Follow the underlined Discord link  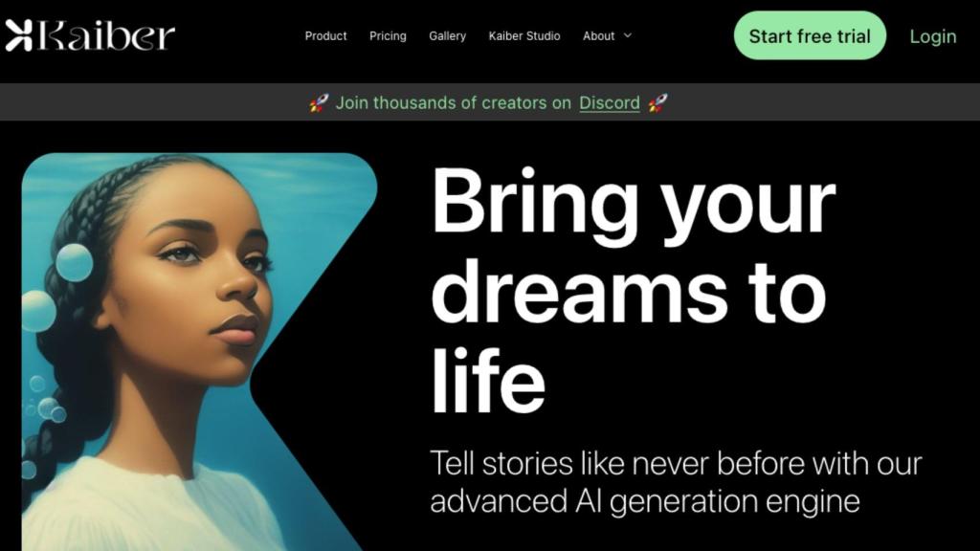[610, 103]
